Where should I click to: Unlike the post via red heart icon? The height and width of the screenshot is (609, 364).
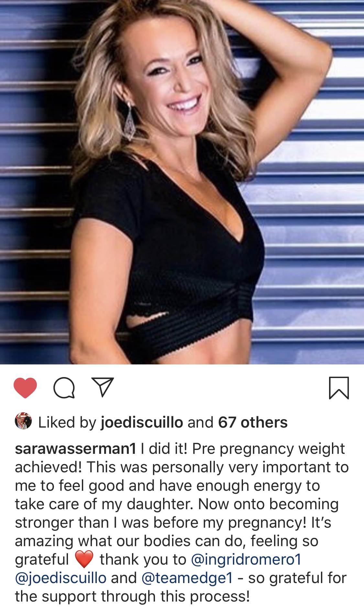pyautogui.click(x=25, y=388)
